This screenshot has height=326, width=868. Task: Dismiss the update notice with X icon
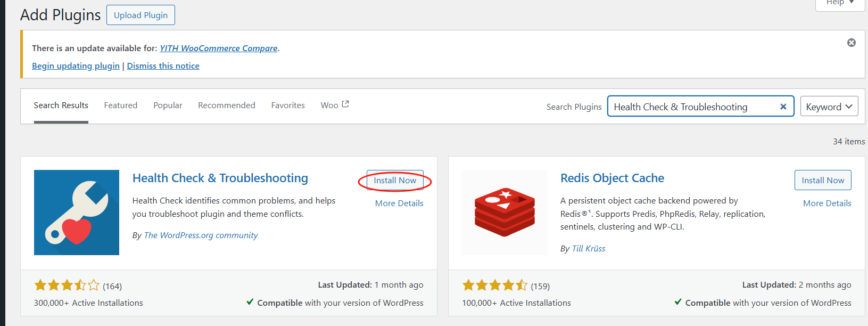click(x=852, y=43)
